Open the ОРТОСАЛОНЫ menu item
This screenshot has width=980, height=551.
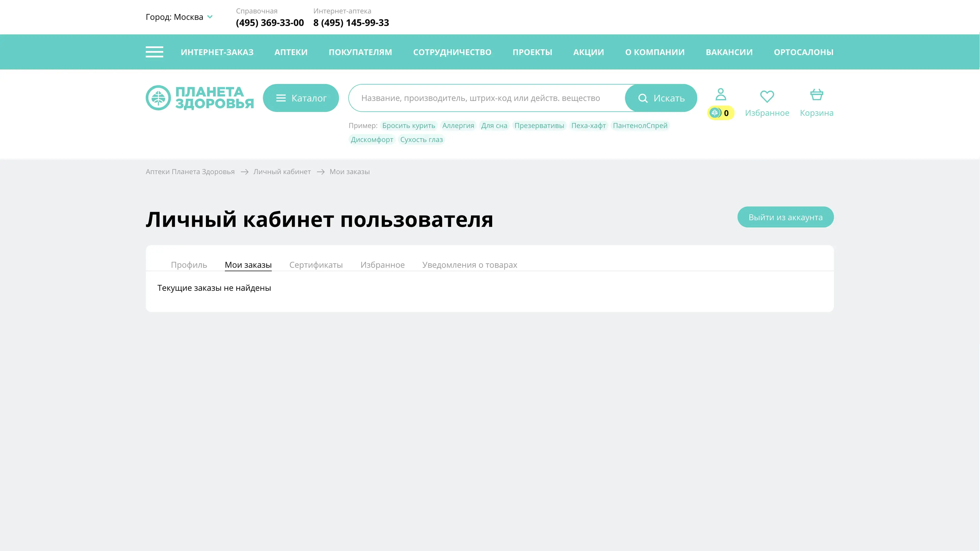803,52
